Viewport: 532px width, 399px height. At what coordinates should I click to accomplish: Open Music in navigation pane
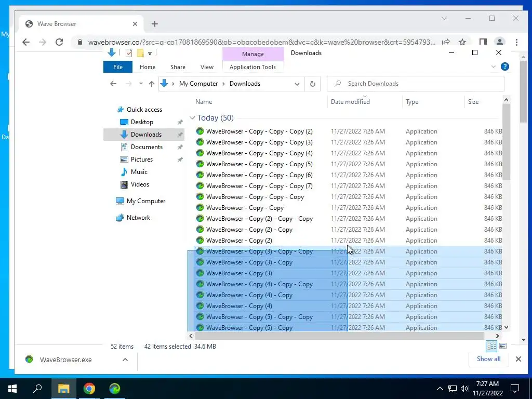139,171
